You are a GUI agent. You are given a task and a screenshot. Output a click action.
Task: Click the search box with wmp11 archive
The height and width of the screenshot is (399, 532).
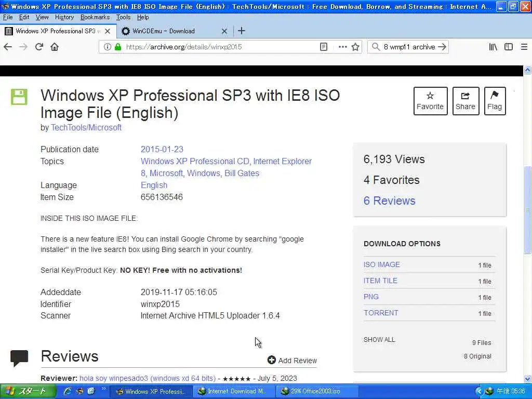click(409, 47)
